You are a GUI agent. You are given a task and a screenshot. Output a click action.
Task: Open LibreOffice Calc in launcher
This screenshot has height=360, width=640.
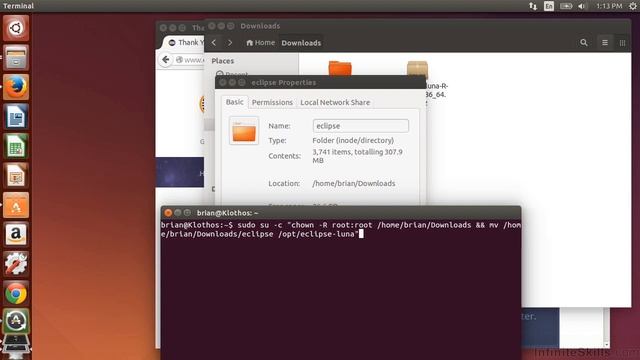point(16,146)
